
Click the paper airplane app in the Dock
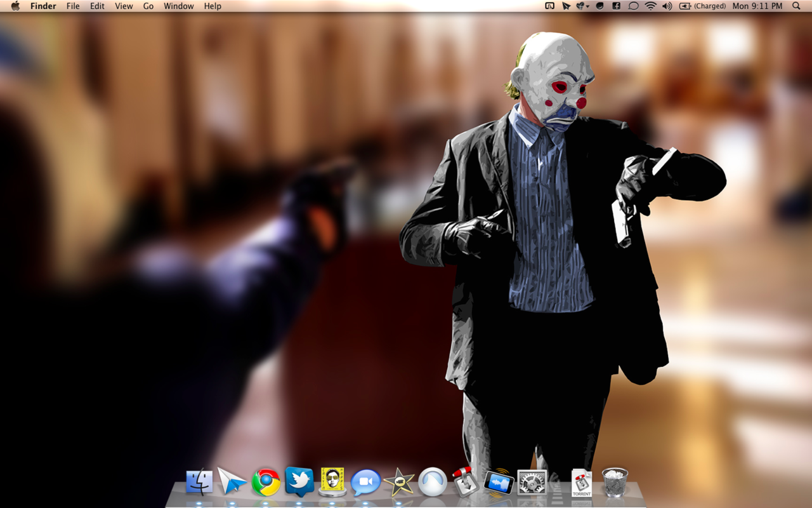(x=232, y=483)
